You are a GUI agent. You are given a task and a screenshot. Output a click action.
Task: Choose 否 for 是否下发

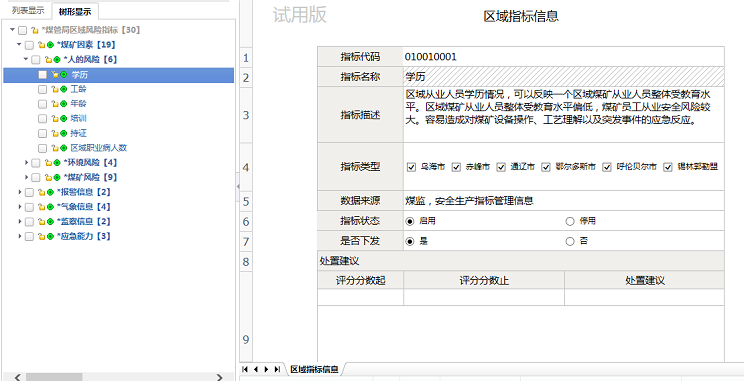570,242
